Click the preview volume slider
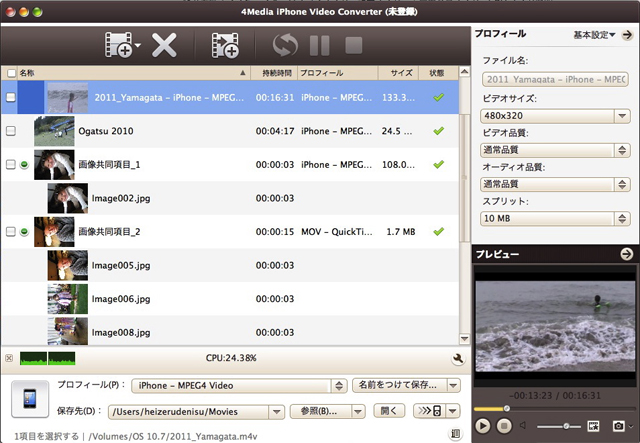Viewport: 640px width, 443px height. point(559,426)
